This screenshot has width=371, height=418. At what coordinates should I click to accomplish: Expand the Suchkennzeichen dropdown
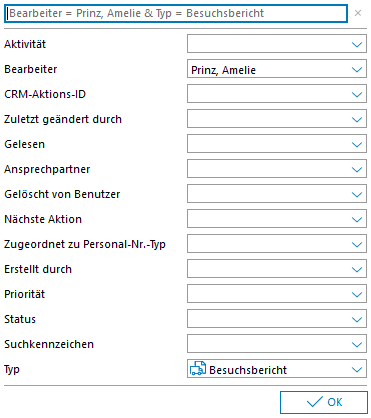point(357,344)
